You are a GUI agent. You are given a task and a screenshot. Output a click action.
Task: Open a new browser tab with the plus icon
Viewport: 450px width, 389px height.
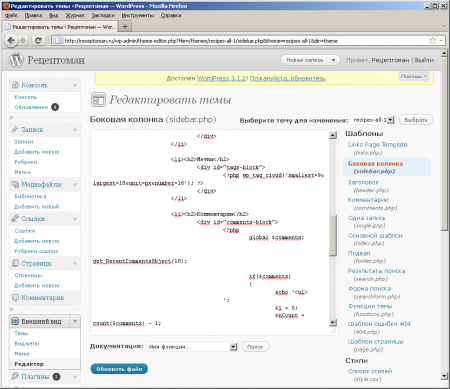(x=125, y=26)
